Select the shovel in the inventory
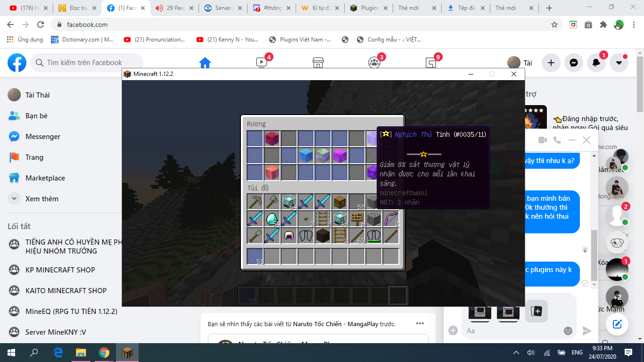Viewport: 644px width, 362px height. pos(255,236)
